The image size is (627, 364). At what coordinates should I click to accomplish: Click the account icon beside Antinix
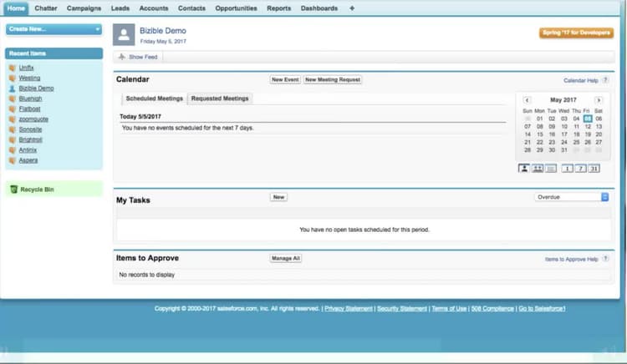(x=13, y=150)
